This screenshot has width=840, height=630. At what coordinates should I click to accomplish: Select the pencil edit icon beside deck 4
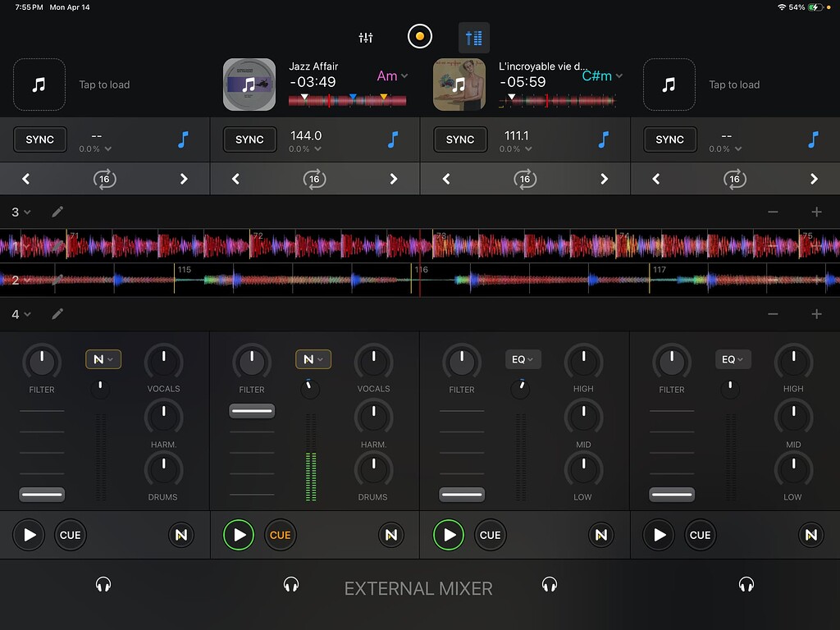point(57,314)
